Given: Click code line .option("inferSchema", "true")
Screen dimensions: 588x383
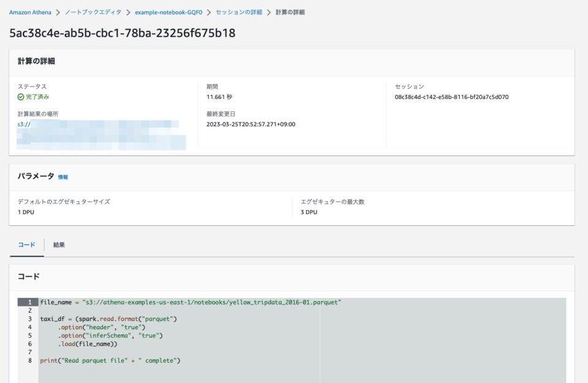Looking at the screenshot, I should point(110,335).
